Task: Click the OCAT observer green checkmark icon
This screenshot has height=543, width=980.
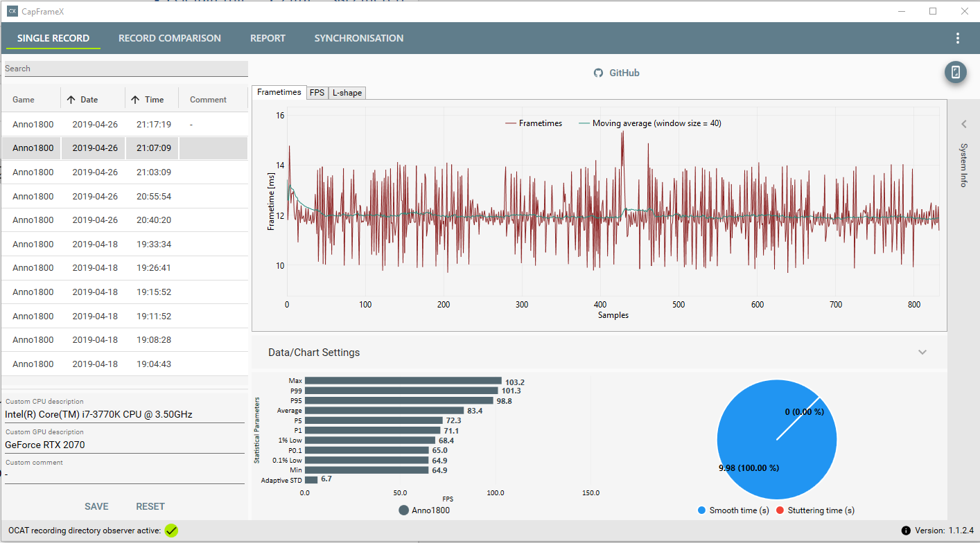Action: [172, 531]
